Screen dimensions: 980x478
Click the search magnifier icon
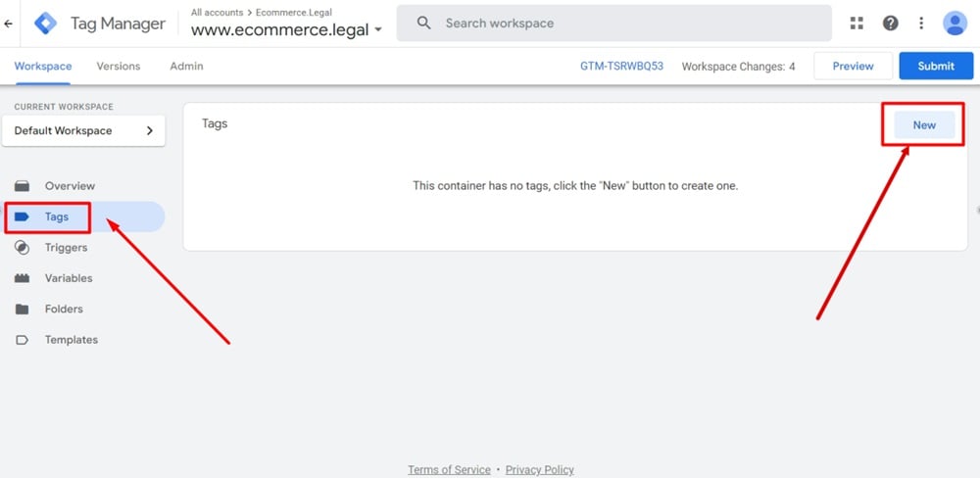pos(423,24)
